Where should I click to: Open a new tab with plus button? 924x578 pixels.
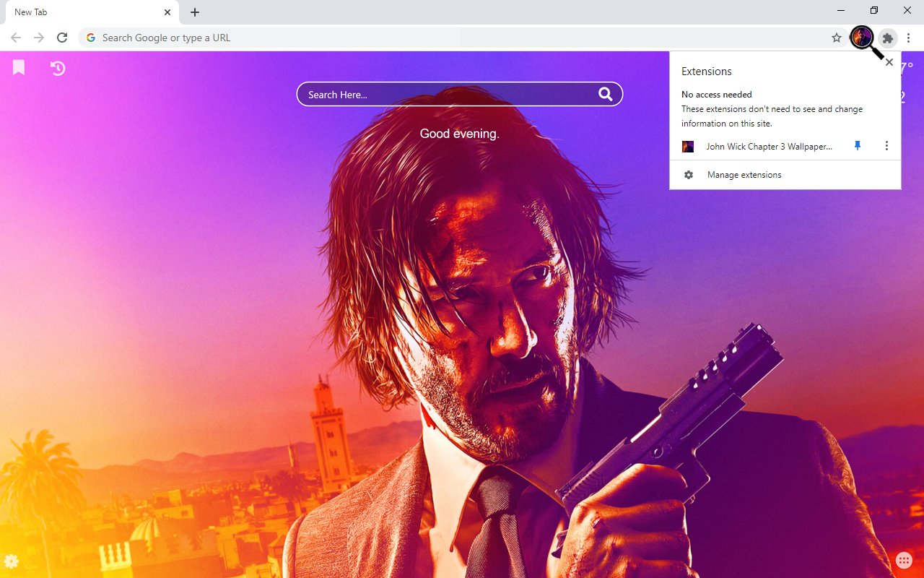(195, 12)
